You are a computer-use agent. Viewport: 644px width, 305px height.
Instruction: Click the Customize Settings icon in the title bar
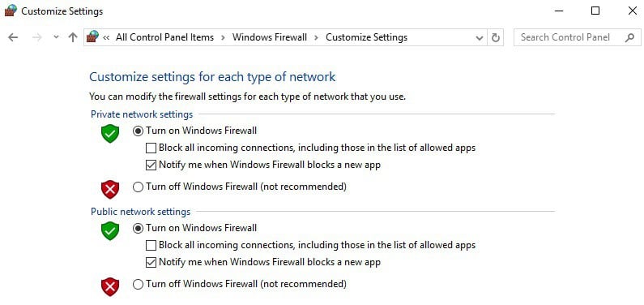(x=11, y=11)
